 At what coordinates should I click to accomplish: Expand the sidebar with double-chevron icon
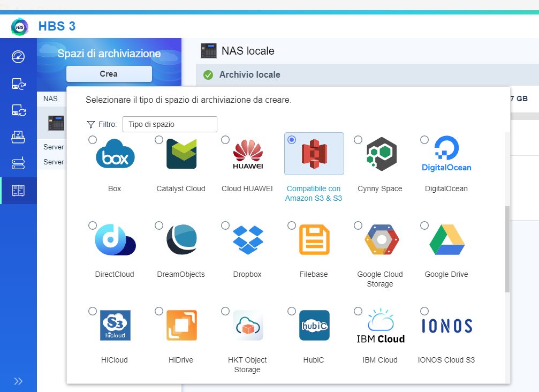click(18, 381)
